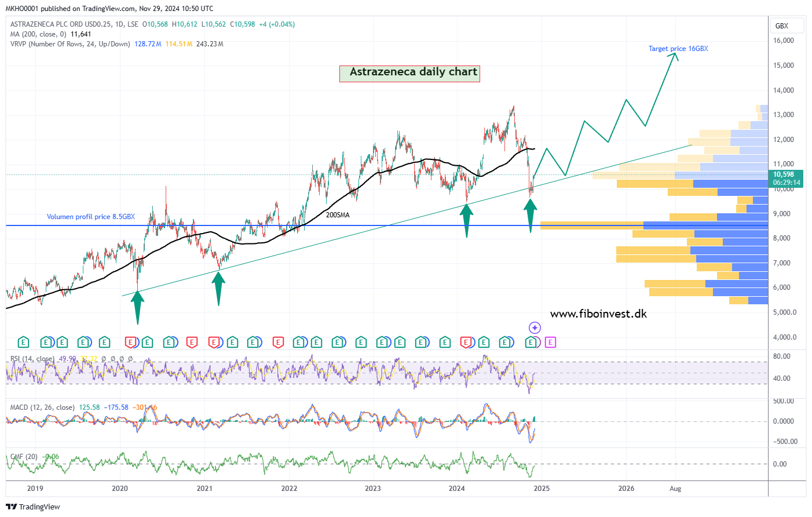This screenshot has height=517, width=812.
Task: Click the 2023 time axis label
Action: click(373, 489)
